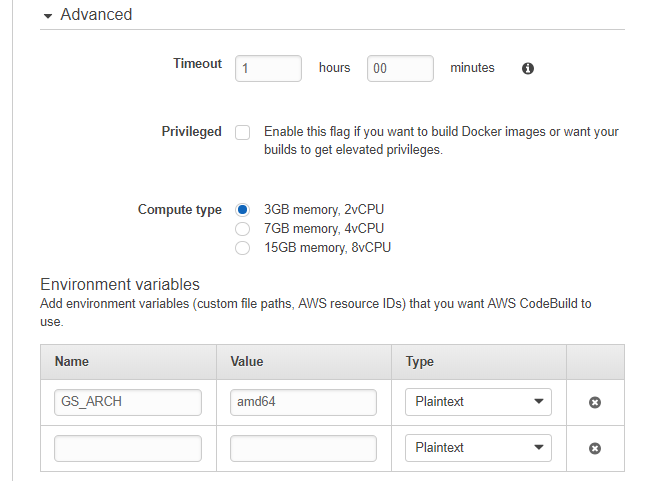Select 3GB memory, 2vCPU compute type

tap(242, 210)
